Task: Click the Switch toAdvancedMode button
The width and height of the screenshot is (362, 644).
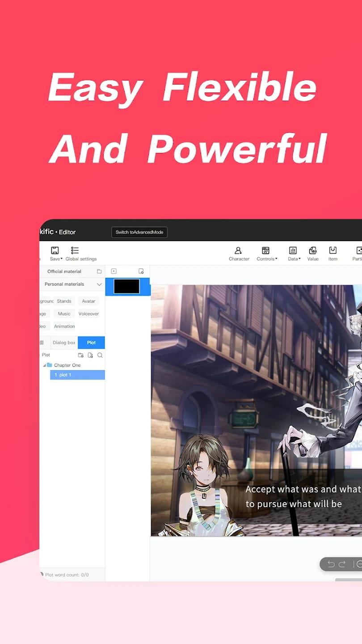Action: click(x=139, y=232)
